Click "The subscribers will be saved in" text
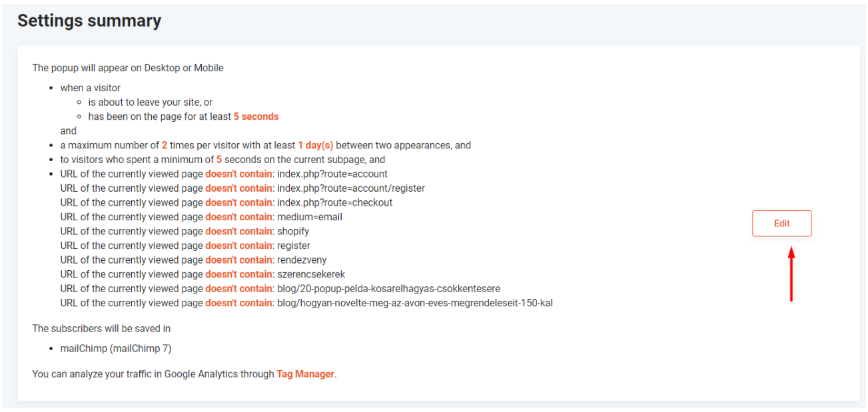The image size is (868, 412). click(102, 328)
